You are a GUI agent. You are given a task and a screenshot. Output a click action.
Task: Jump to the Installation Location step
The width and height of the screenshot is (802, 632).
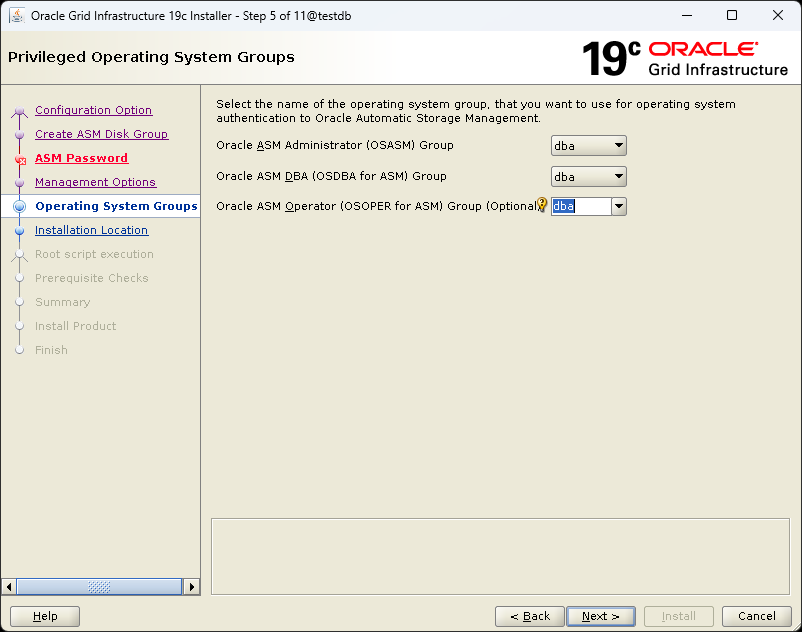pos(92,230)
